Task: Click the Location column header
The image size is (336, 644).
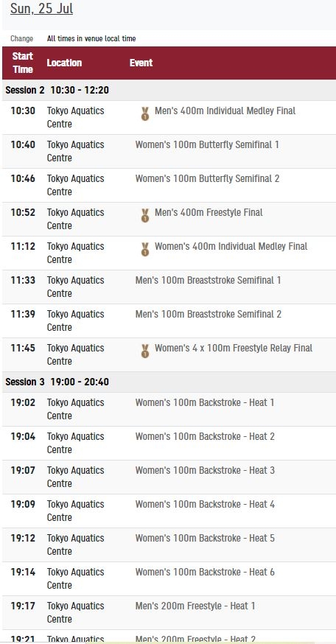Action: 64,63
